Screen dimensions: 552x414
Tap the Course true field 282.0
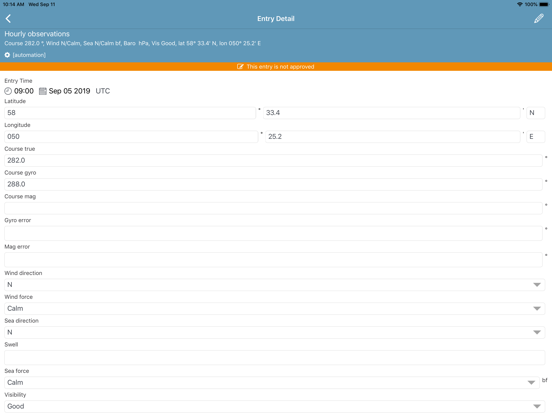point(273,161)
